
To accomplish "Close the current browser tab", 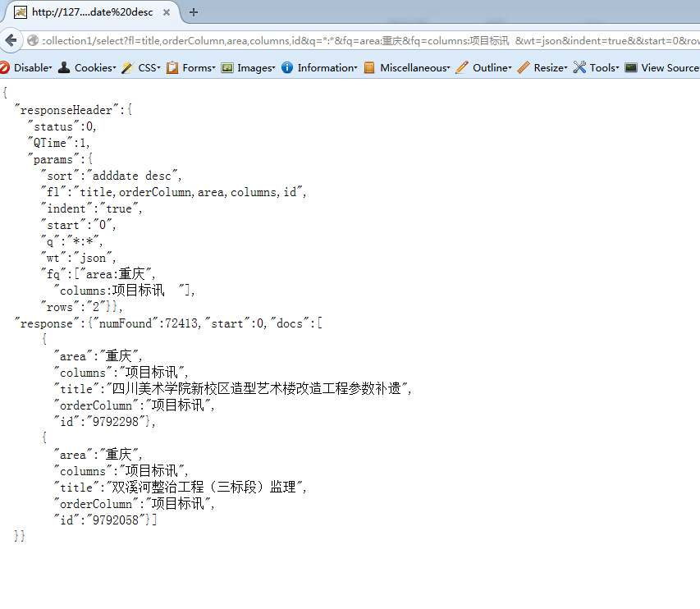I will pos(167,12).
